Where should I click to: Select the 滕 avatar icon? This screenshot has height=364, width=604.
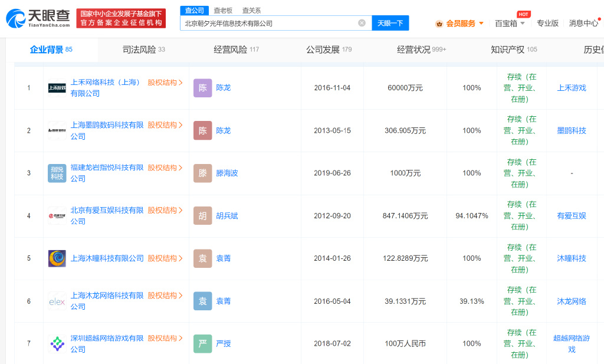click(203, 173)
